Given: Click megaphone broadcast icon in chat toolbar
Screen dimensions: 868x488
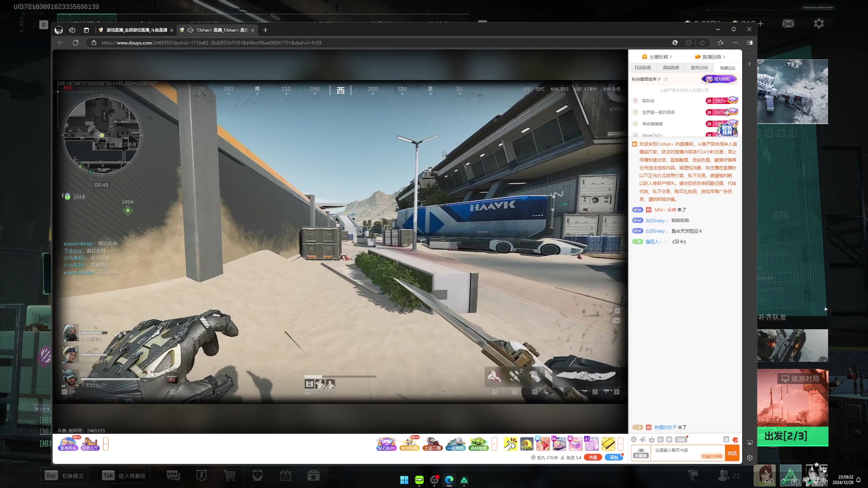Looking at the screenshot, I should 642,439.
